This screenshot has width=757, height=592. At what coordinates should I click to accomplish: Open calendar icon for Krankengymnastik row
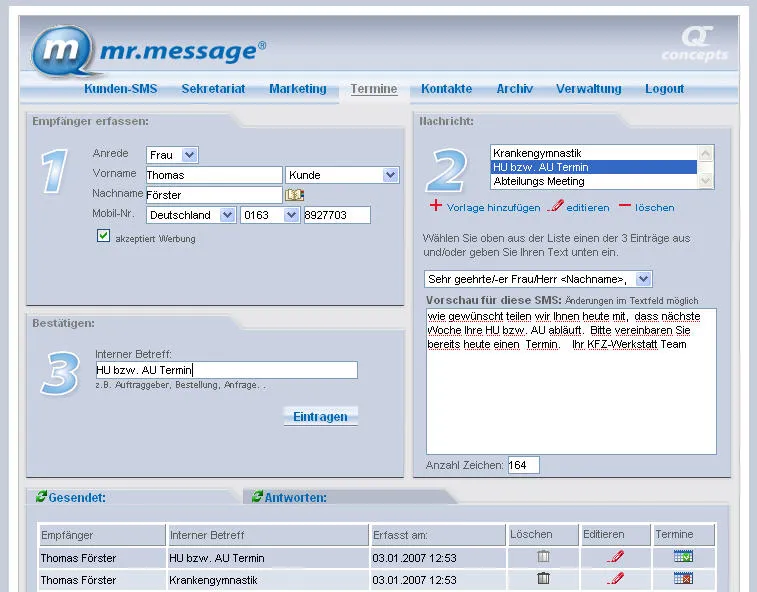pos(683,578)
